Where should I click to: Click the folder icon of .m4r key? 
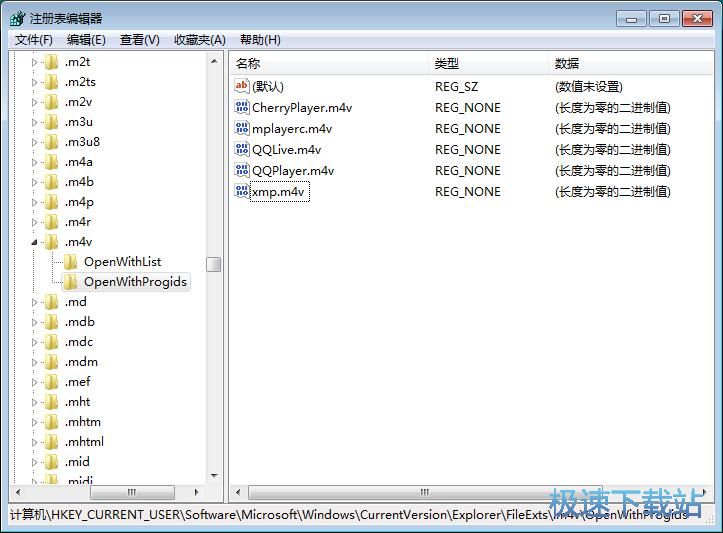tap(52, 222)
